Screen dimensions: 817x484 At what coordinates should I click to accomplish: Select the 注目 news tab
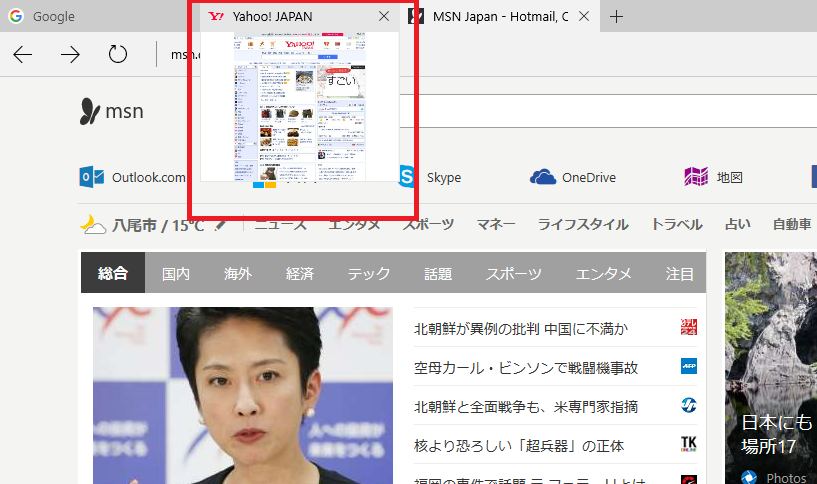coord(679,273)
